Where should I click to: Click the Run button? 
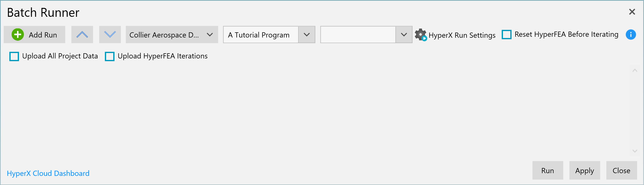click(547, 170)
